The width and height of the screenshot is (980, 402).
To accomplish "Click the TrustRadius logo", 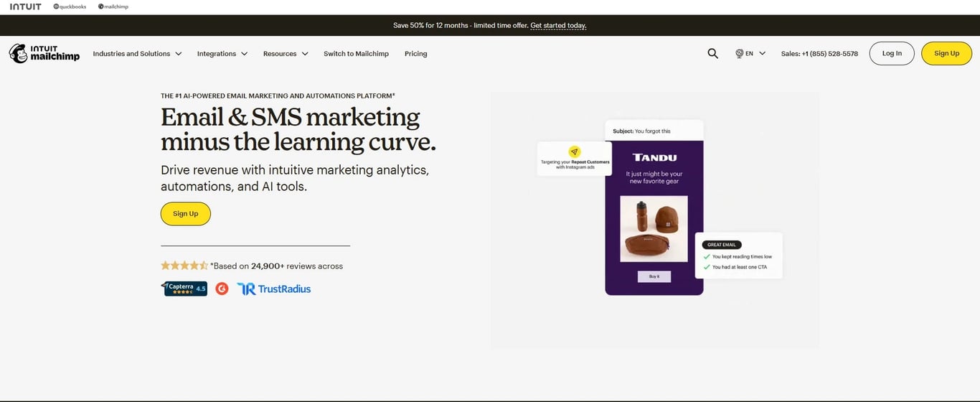I will (x=274, y=289).
